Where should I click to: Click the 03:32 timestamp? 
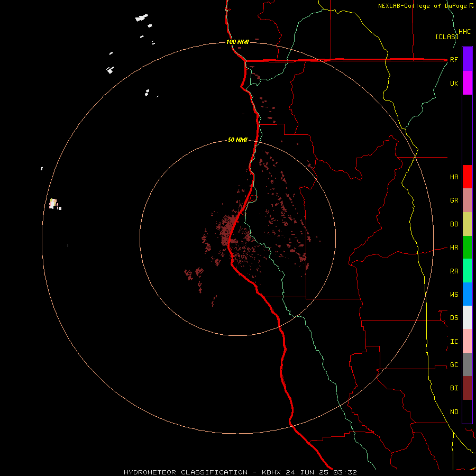(345, 472)
